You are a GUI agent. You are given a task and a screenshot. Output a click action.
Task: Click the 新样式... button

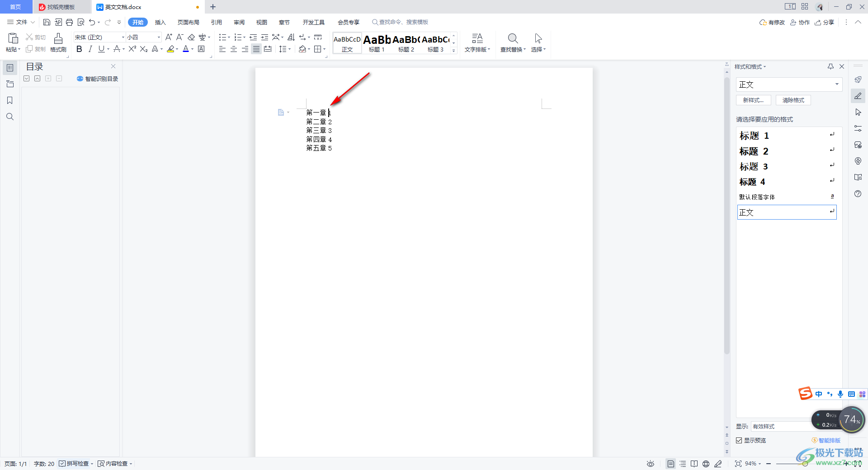(753, 100)
